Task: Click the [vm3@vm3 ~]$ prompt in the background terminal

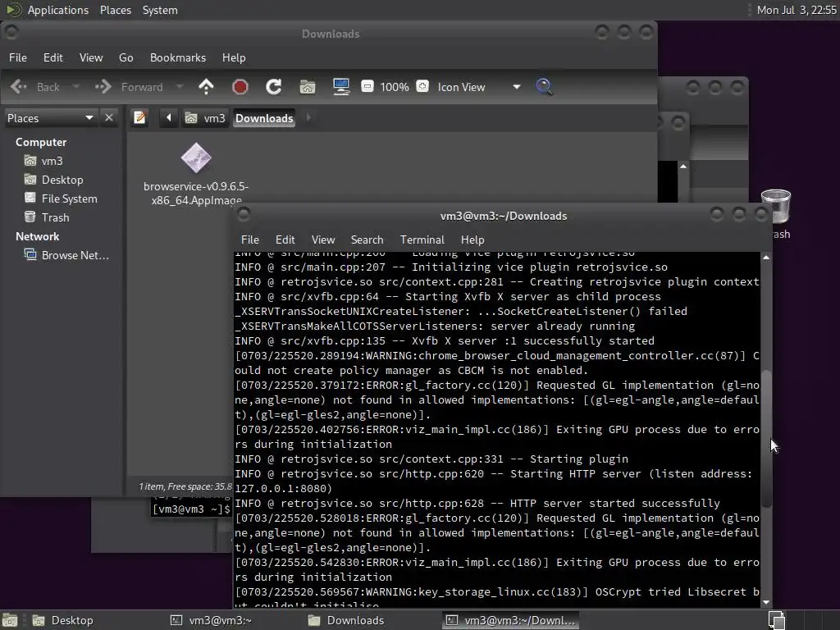Action: (191, 509)
